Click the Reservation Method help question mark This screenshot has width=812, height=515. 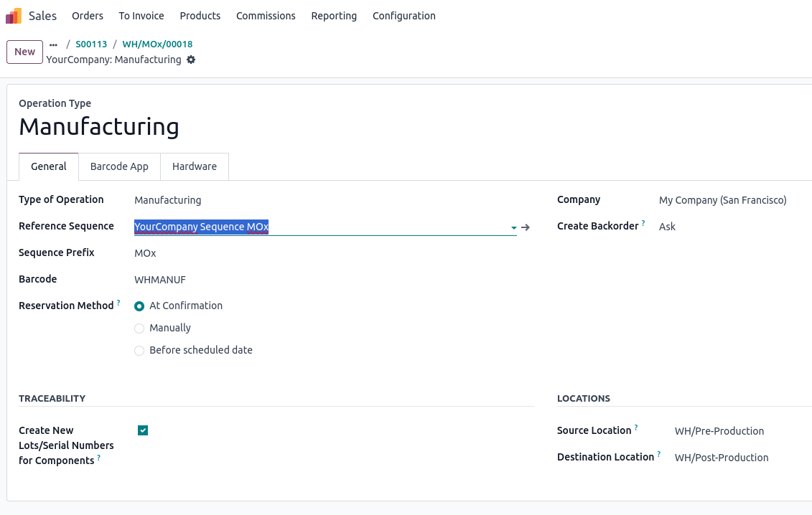118,303
